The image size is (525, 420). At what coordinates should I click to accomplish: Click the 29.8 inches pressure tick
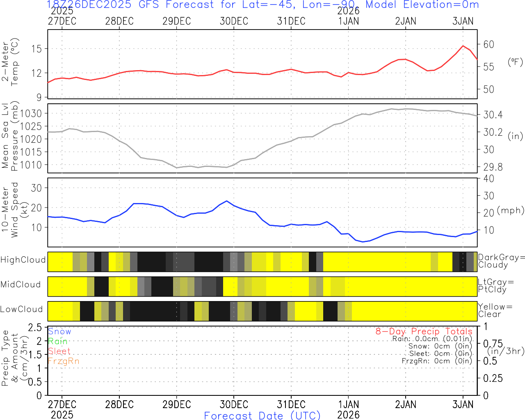point(493,167)
